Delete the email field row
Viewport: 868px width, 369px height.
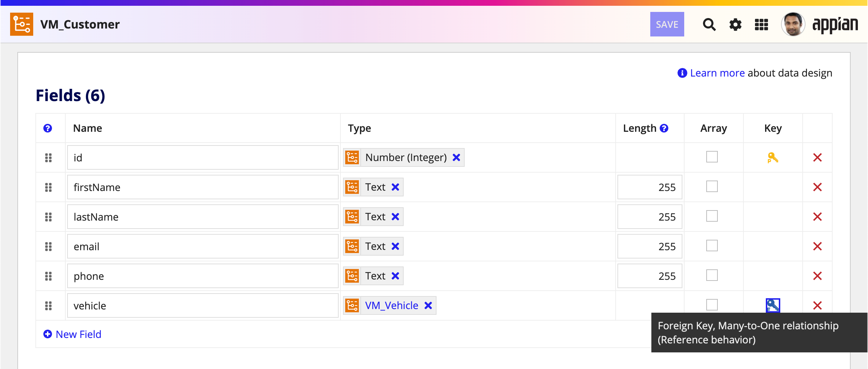pyautogui.click(x=817, y=246)
